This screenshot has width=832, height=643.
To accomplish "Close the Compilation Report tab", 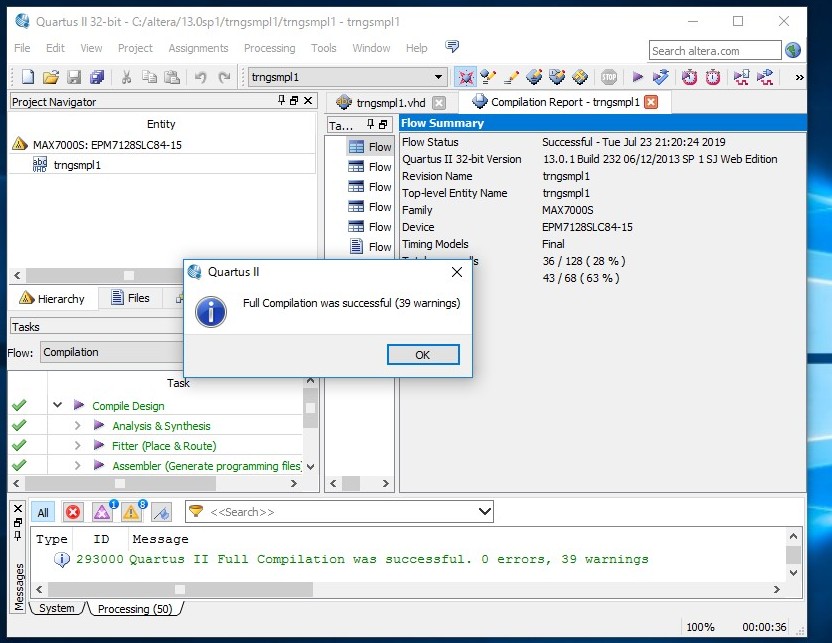I will pyautogui.click(x=651, y=102).
